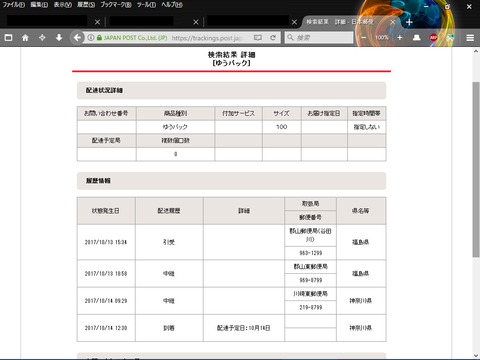This screenshot has width=480, height=360.
Task: Click the 川崎東郵便局 office cell
Action: point(310,294)
